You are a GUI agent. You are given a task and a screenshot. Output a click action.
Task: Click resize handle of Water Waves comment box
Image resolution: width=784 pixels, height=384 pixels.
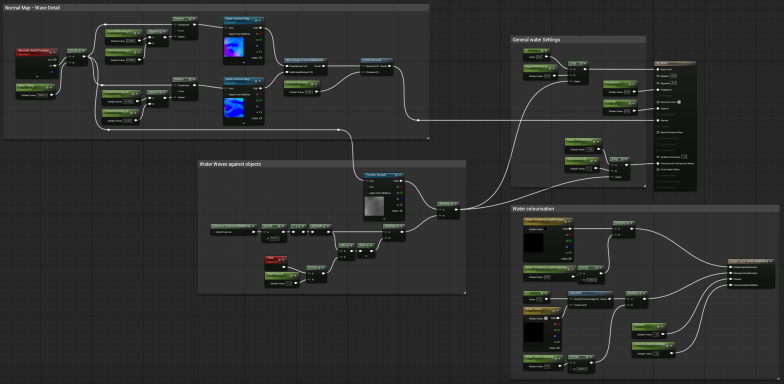click(464, 292)
